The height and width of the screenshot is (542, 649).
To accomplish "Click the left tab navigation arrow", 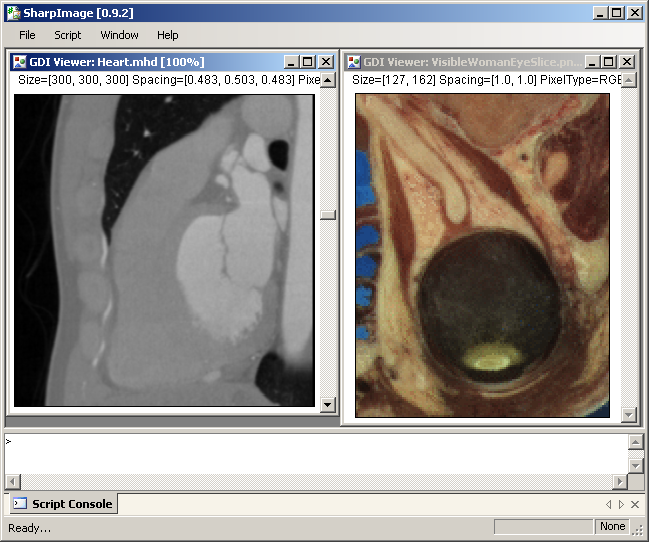I will (608, 504).
